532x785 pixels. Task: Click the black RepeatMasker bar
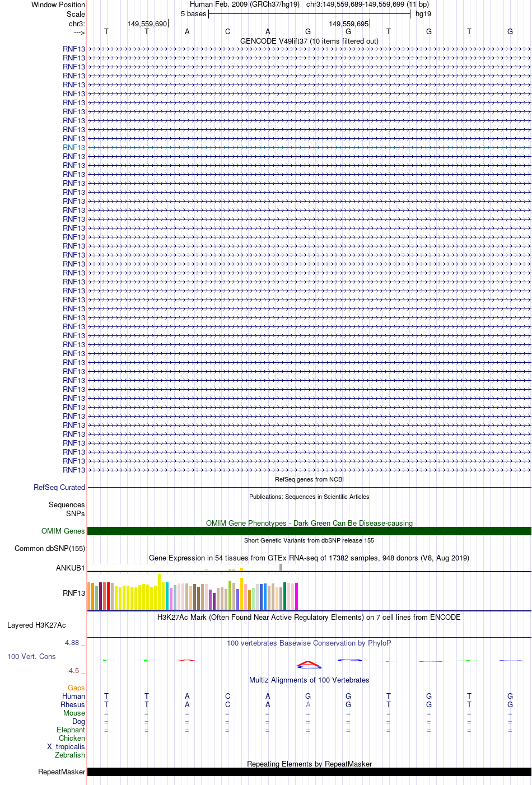click(309, 772)
